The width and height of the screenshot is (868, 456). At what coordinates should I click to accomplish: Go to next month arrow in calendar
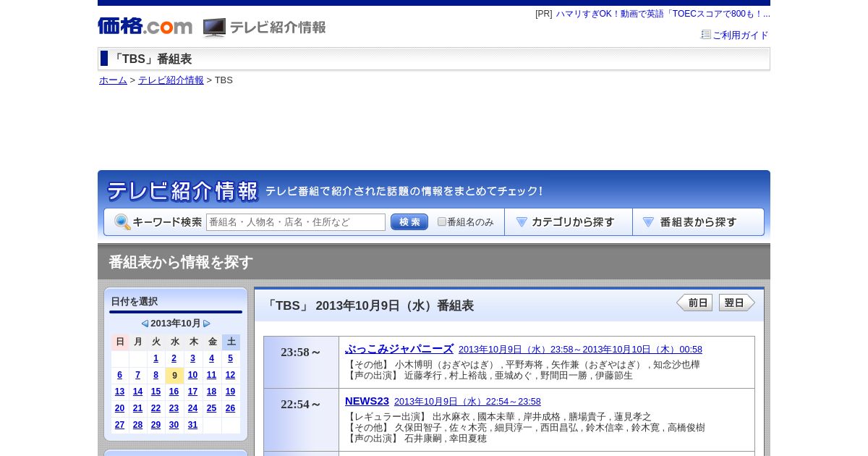pyautogui.click(x=207, y=324)
